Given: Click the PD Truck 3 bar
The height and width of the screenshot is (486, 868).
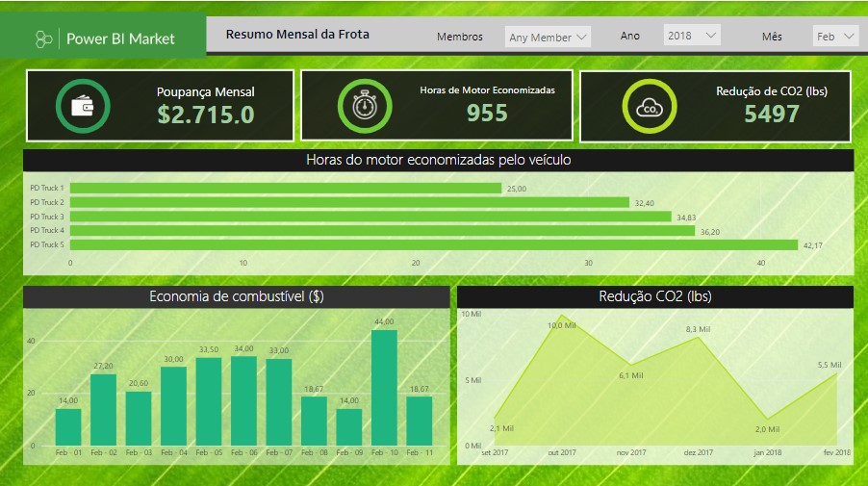Looking at the screenshot, I should [x=370, y=217].
